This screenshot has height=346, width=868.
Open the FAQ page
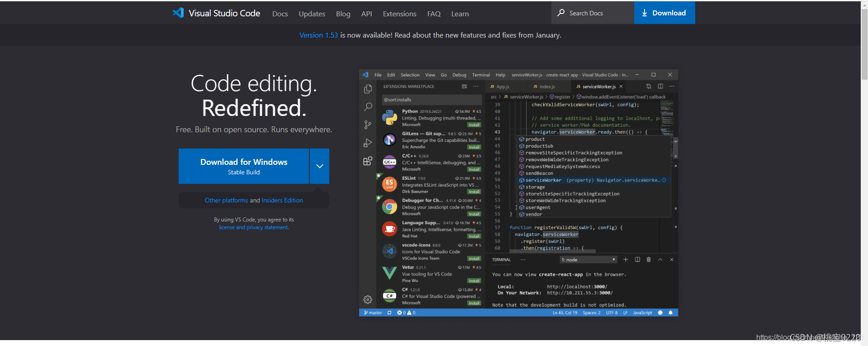coord(434,14)
